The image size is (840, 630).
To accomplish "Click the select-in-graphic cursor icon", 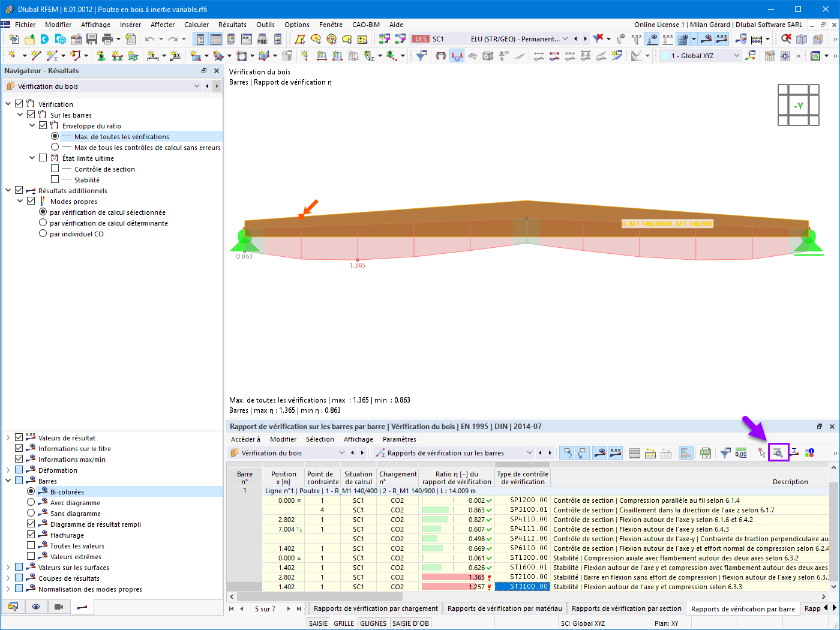I will coord(761,453).
